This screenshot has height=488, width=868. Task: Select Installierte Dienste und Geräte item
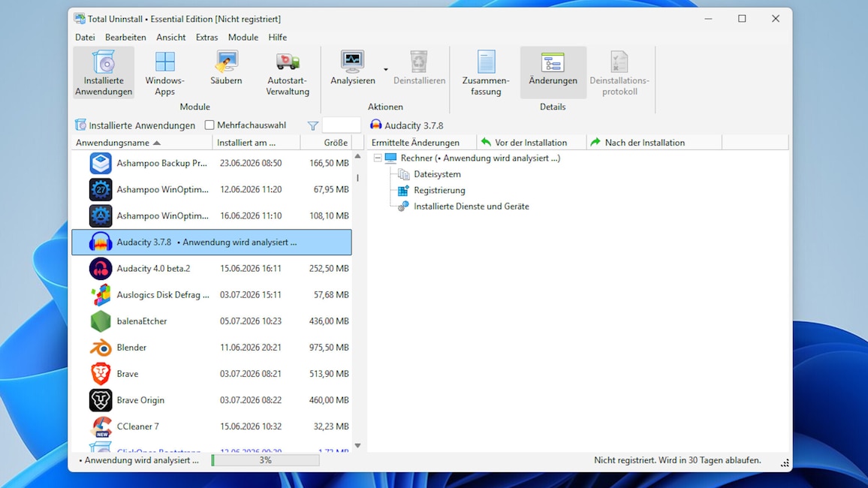click(472, 206)
